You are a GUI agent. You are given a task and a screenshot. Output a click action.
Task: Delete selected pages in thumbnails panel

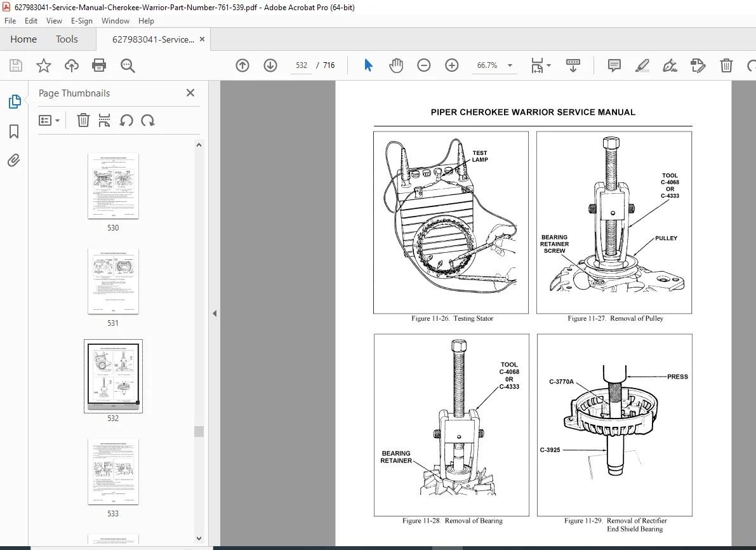[83, 120]
